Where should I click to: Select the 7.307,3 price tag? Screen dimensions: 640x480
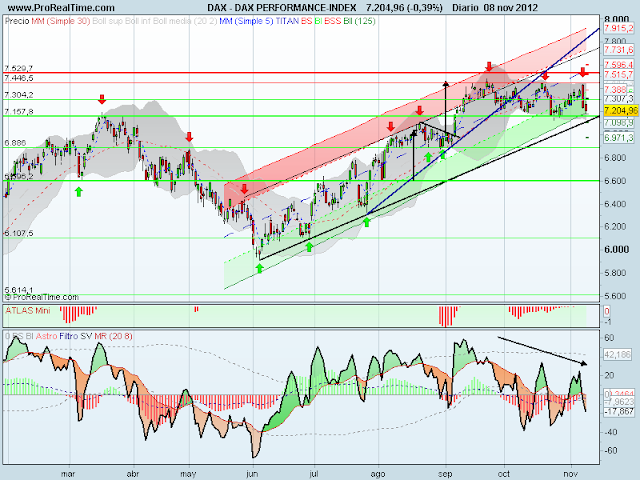click(619, 99)
